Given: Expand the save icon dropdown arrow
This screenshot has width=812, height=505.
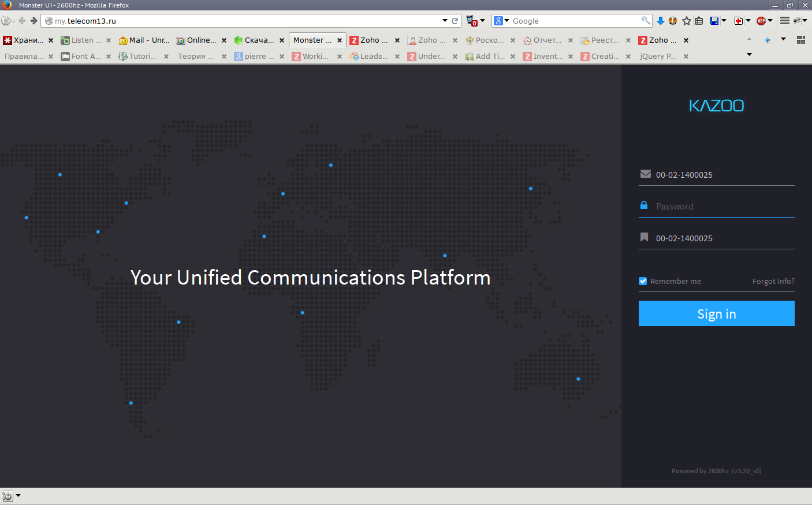Looking at the screenshot, I should [724, 21].
